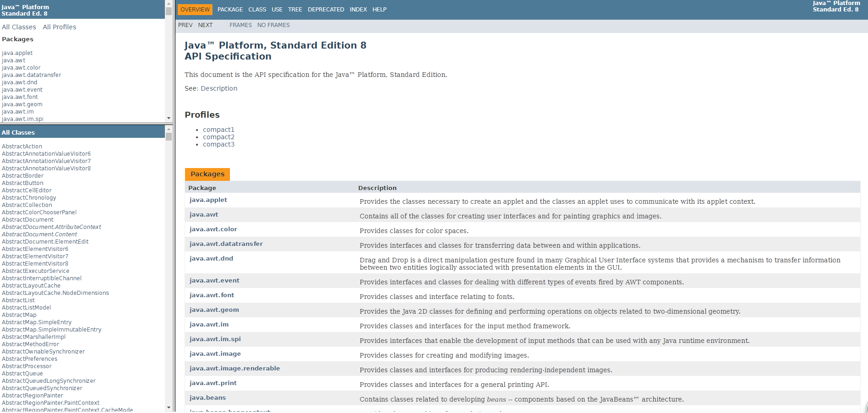Open java.awt.geom in the Packages table
Image resolution: width=868 pixels, height=413 pixels.
tap(214, 310)
